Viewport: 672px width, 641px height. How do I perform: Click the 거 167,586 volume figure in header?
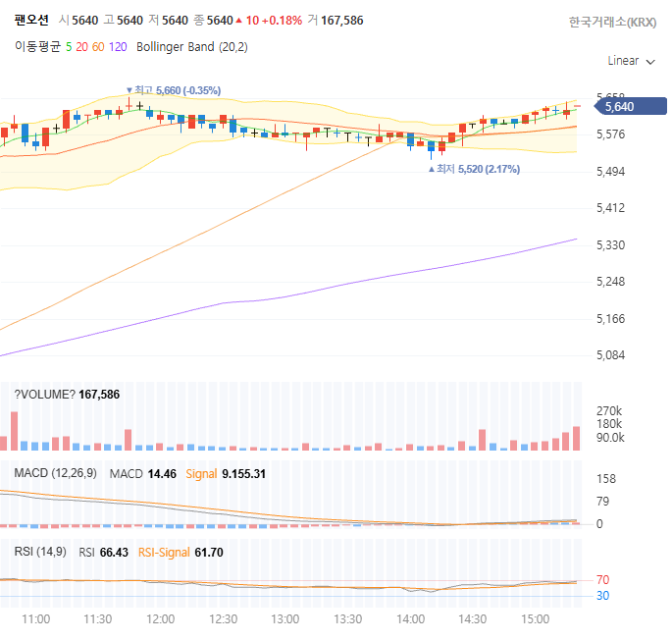[336, 21]
